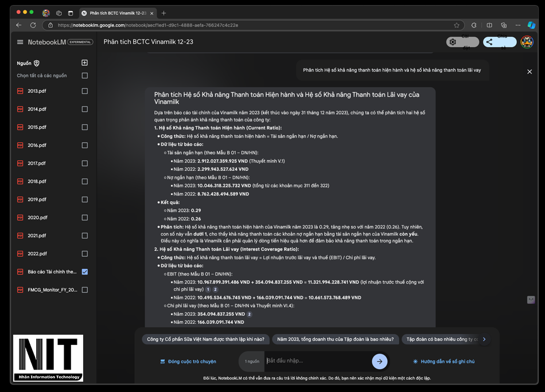Check the 2017.pdf source checkbox
The height and width of the screenshot is (392, 545).
(84, 163)
